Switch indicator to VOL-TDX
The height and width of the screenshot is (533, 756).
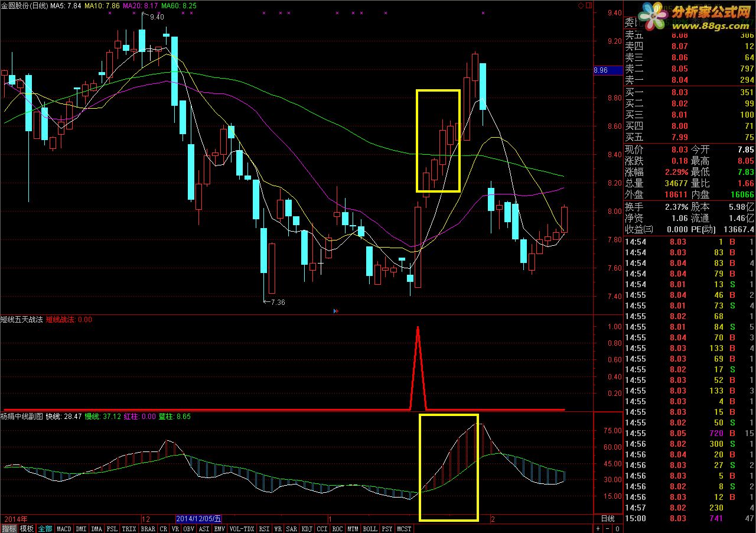pyautogui.click(x=242, y=529)
